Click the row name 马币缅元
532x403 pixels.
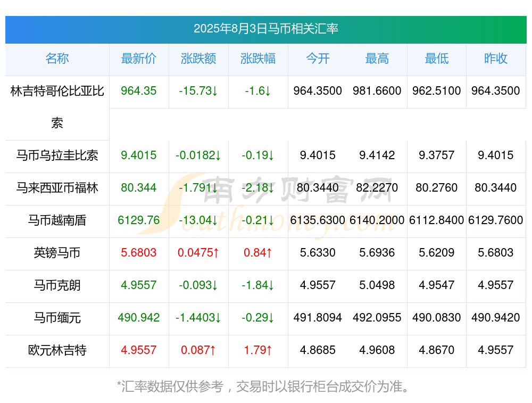[57, 318]
